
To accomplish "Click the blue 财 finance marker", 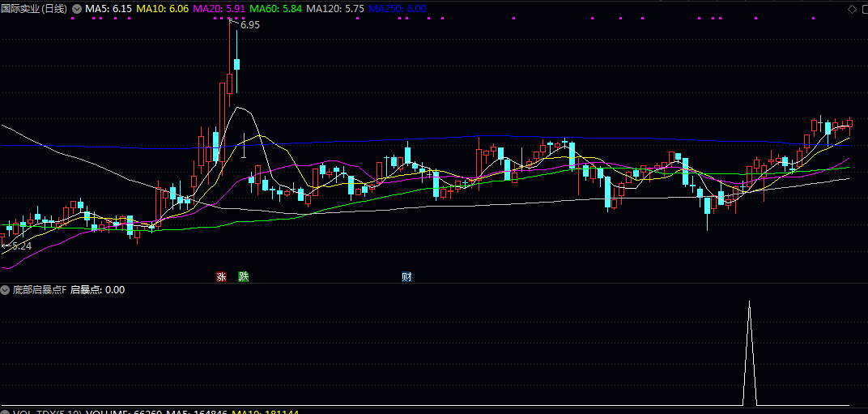I will (x=406, y=276).
